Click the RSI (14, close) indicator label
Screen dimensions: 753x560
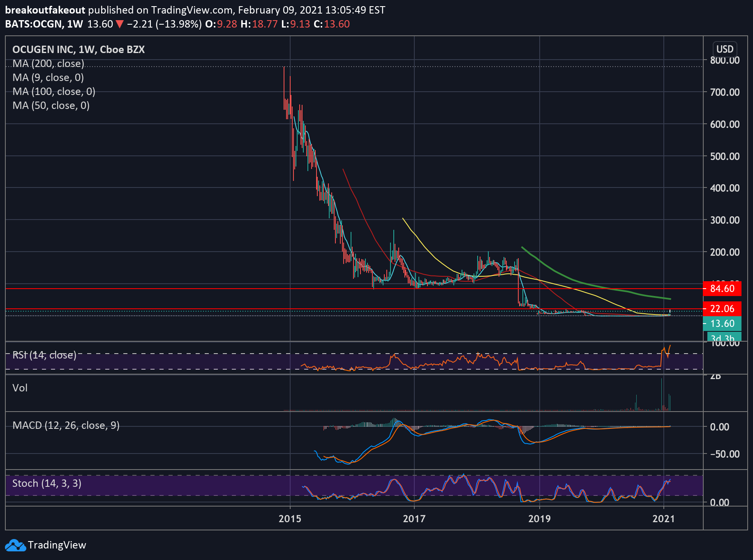click(44, 355)
